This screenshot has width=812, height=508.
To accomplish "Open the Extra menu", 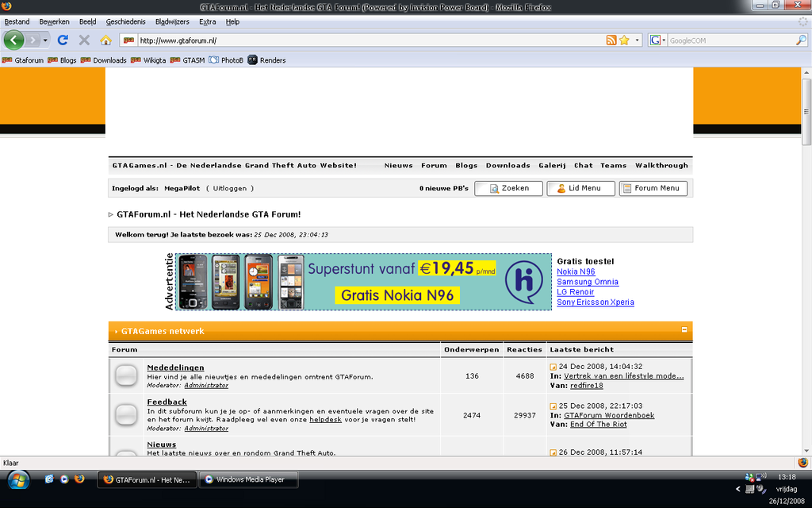I will point(208,21).
